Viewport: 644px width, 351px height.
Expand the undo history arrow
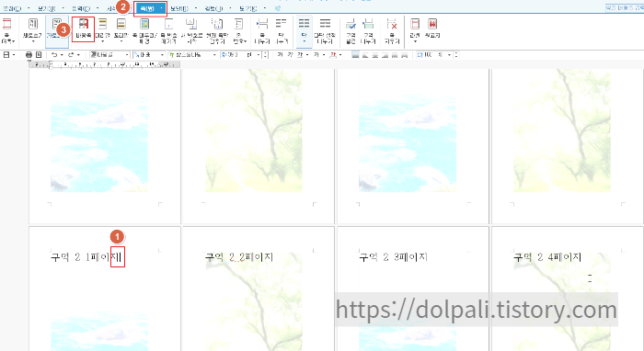pyautogui.click(x=62, y=54)
